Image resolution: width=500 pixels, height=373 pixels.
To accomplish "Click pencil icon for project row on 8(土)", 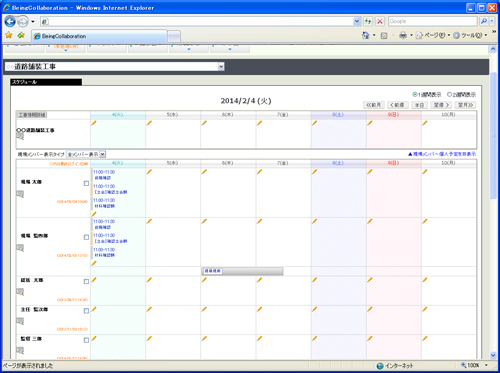I will 314,123.
